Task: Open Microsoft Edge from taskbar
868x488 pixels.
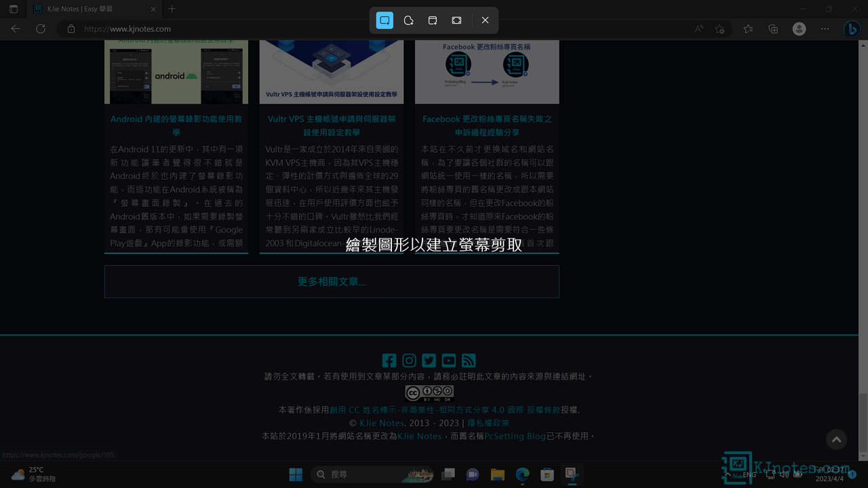Action: pyautogui.click(x=522, y=474)
